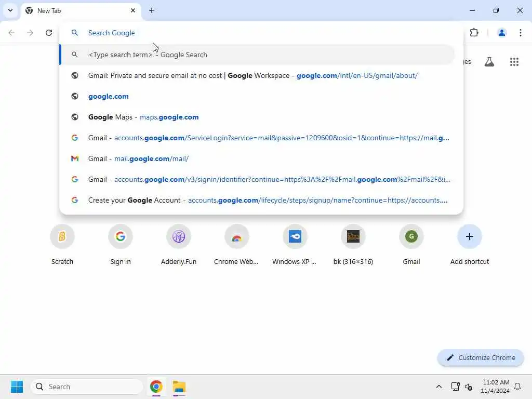This screenshot has width=532, height=399.
Task: Open the Adderly.Fun shortcut icon
Action: point(179,236)
